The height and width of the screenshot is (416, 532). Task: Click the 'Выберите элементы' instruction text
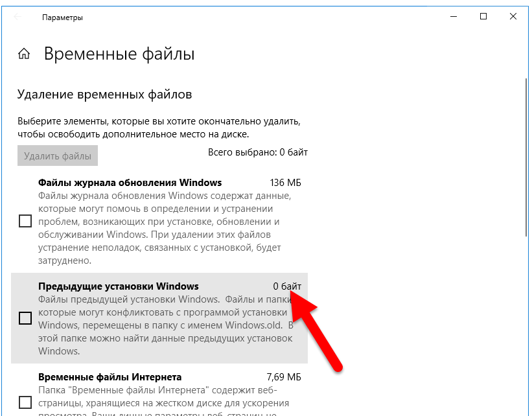[x=159, y=128]
